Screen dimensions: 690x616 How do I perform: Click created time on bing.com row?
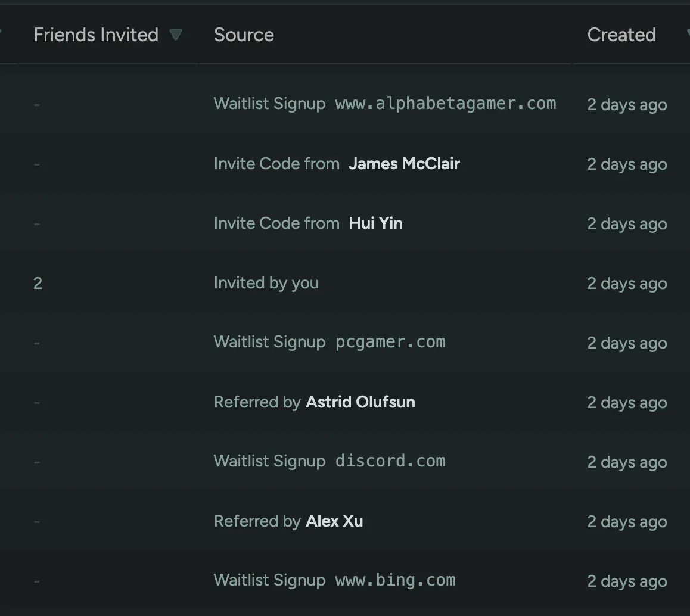pos(627,581)
